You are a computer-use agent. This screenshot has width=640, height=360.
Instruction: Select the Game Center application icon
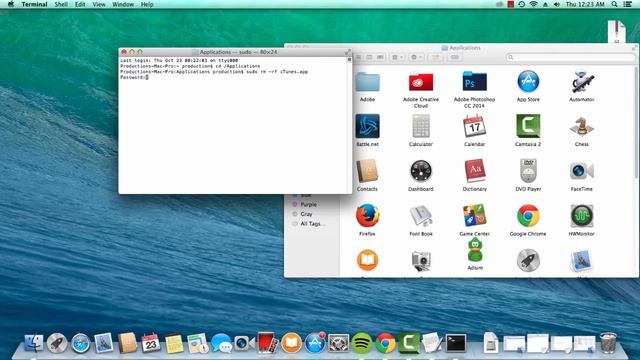pos(474,216)
